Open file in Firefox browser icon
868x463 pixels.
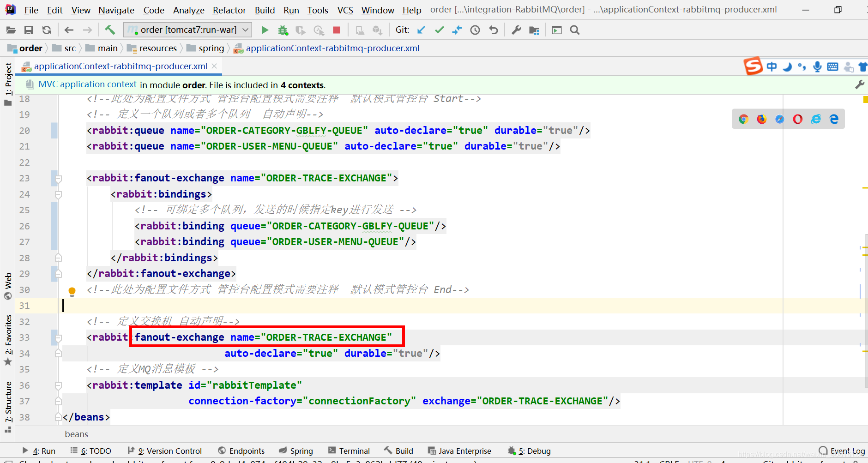pyautogui.click(x=761, y=119)
